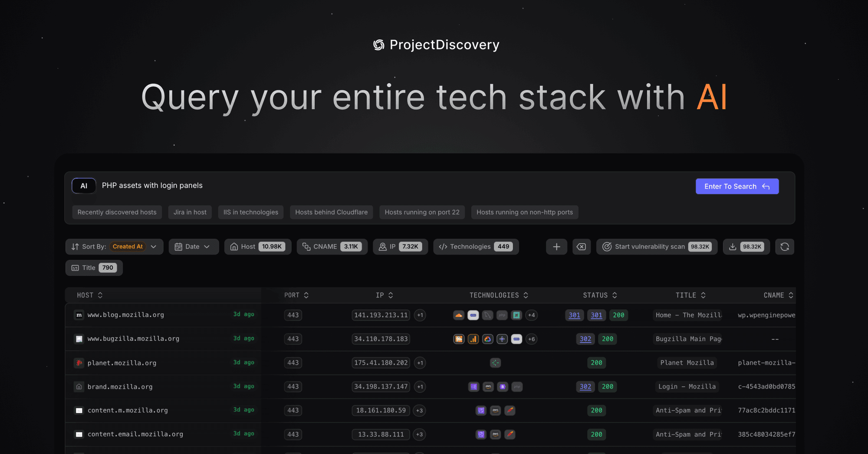
Task: Select the IP 7.32K filter
Action: [400, 247]
